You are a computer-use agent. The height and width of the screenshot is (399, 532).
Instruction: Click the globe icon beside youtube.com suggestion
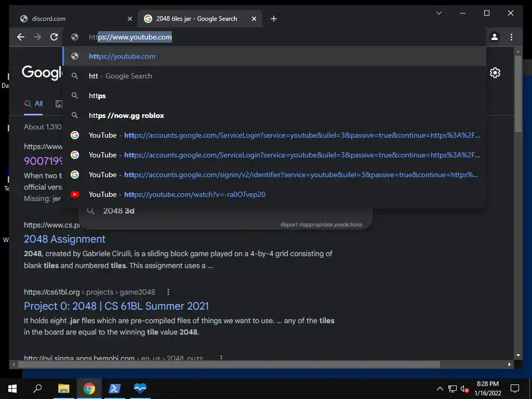point(75,56)
